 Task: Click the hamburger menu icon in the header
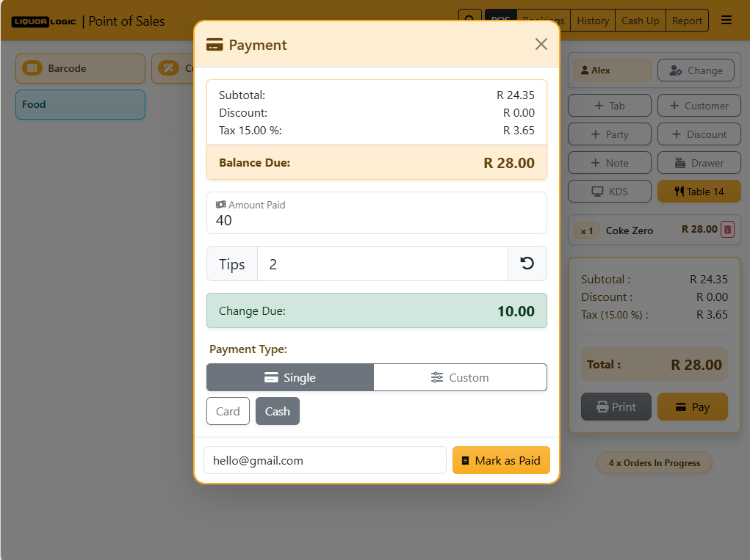pos(726,20)
